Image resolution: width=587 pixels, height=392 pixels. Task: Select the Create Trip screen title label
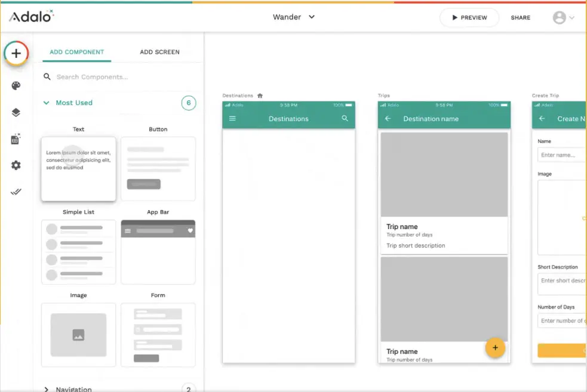point(545,95)
